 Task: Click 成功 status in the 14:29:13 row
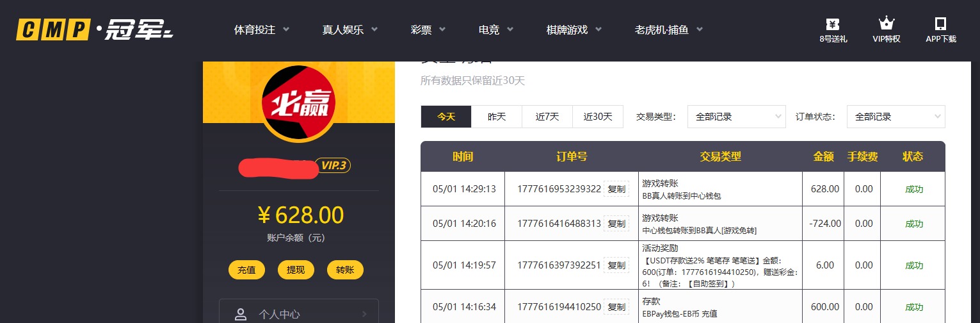pyautogui.click(x=914, y=189)
